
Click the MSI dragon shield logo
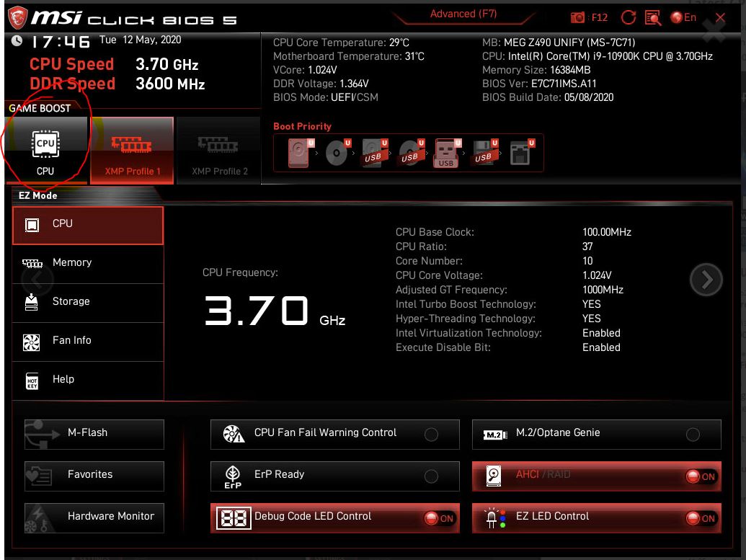[17, 17]
